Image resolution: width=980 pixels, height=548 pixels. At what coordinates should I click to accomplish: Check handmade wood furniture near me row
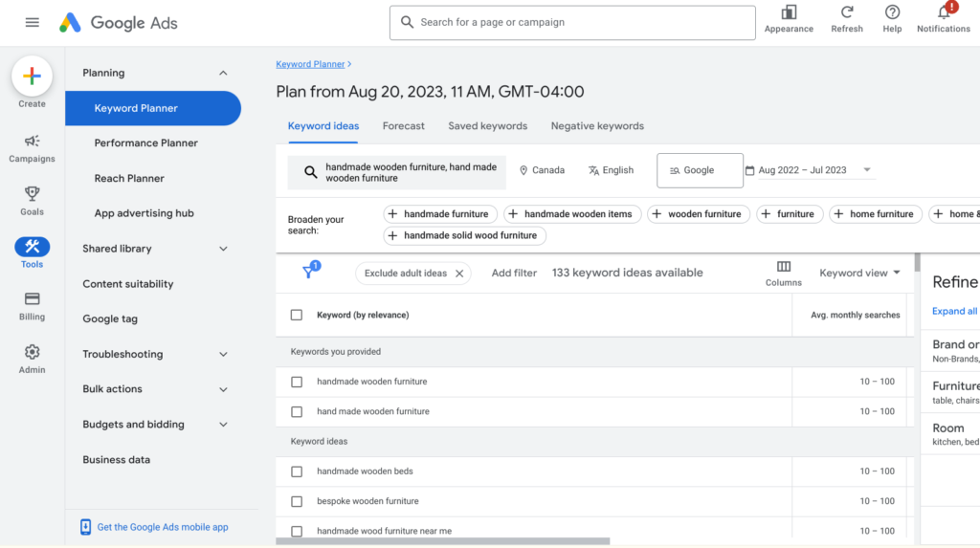pos(297,531)
